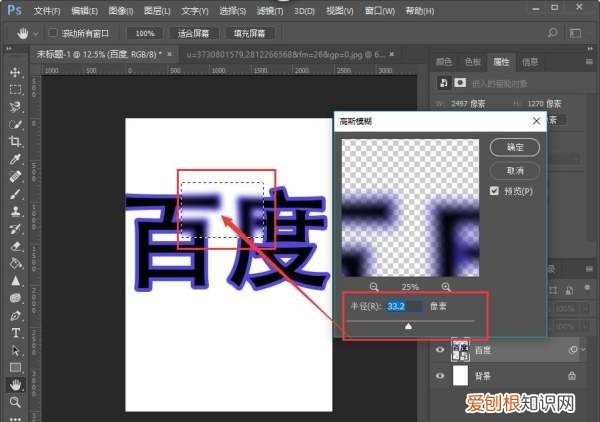This screenshot has width=600, height=422.
Task: Toggle the 滚动所有窗口 checkbox
Action: [x=53, y=33]
